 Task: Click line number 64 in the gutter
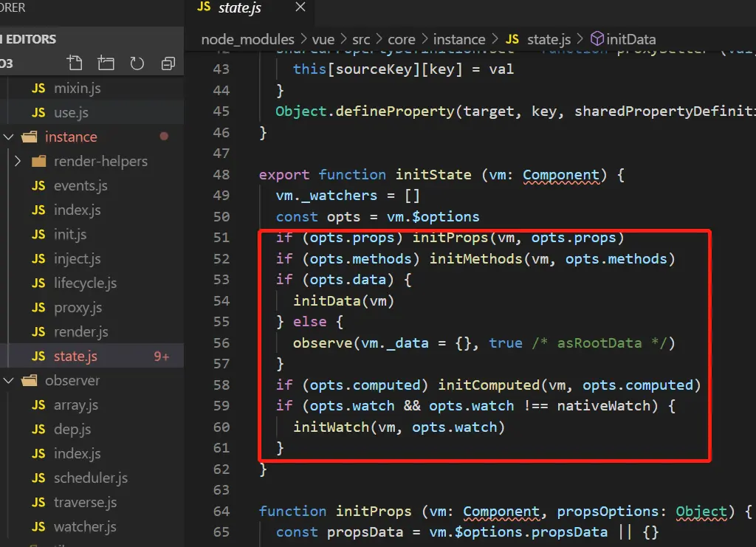click(x=221, y=511)
